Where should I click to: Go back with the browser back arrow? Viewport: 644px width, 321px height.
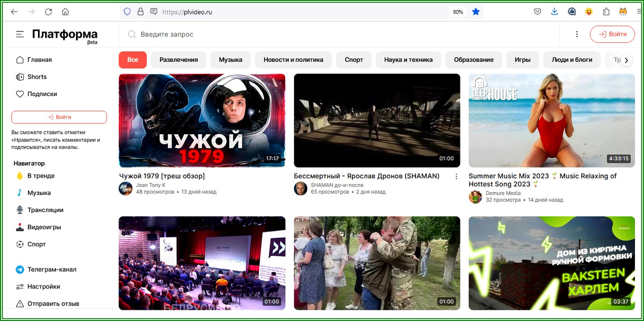coord(14,12)
